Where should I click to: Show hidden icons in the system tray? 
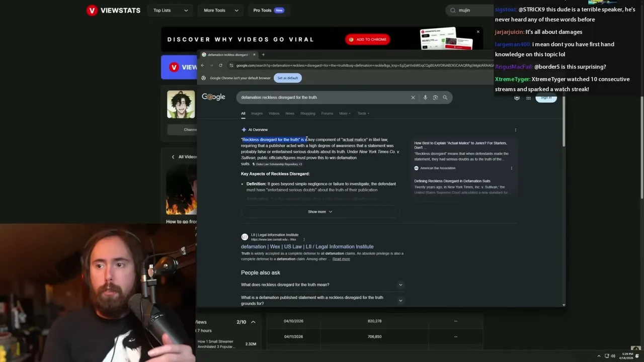click(x=599, y=356)
